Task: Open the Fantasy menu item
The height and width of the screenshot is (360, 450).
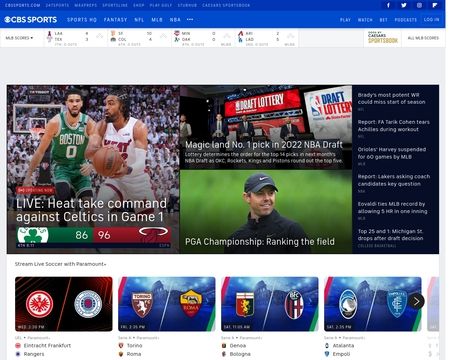Action: coord(115,20)
